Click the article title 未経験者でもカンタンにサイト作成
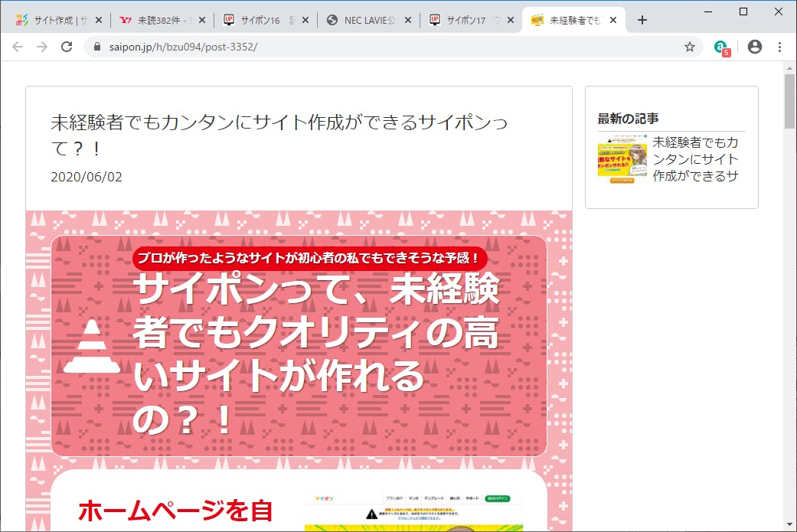Image resolution: width=797 pixels, height=532 pixels. [279, 135]
